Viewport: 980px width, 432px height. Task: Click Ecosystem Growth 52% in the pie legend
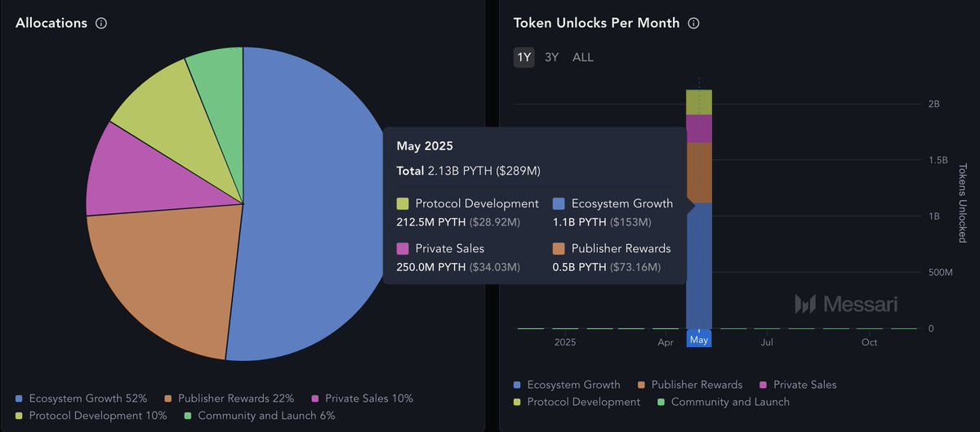point(82,399)
